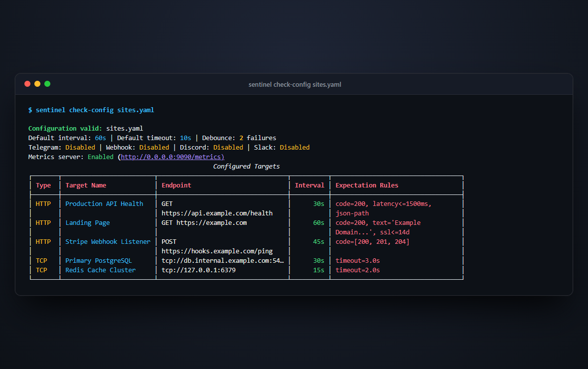588x369 pixels.
Task: Click the 'TCP' type in Redis Cache Cluster row
Action: [x=41, y=270]
